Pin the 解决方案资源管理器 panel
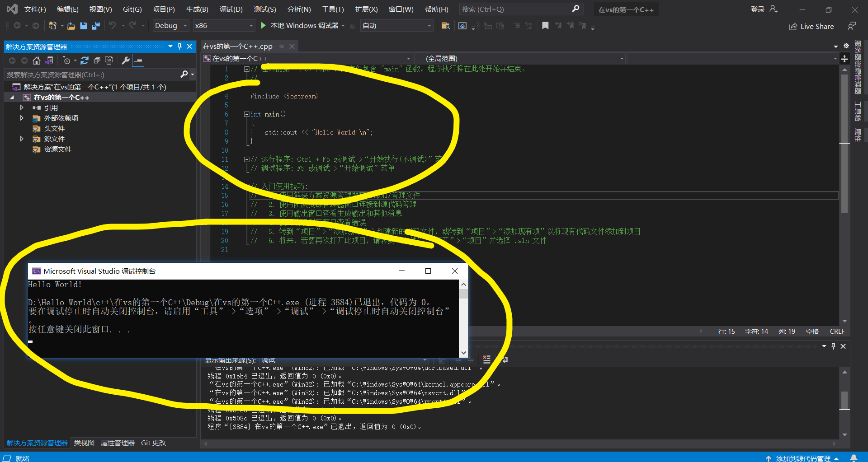868x462 pixels. [179, 47]
